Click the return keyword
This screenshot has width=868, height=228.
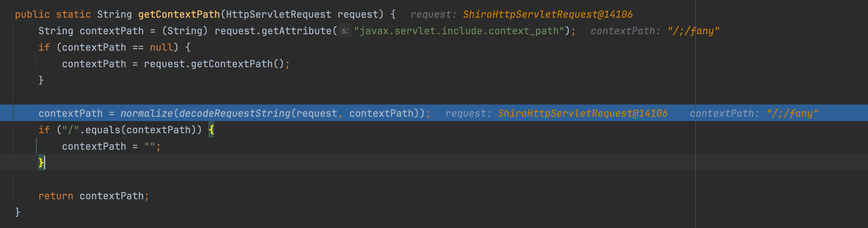[x=56, y=196]
